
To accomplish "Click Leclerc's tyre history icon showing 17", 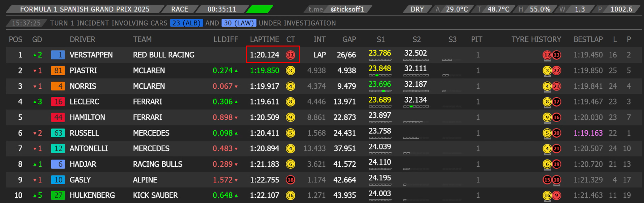I will click(557, 102).
